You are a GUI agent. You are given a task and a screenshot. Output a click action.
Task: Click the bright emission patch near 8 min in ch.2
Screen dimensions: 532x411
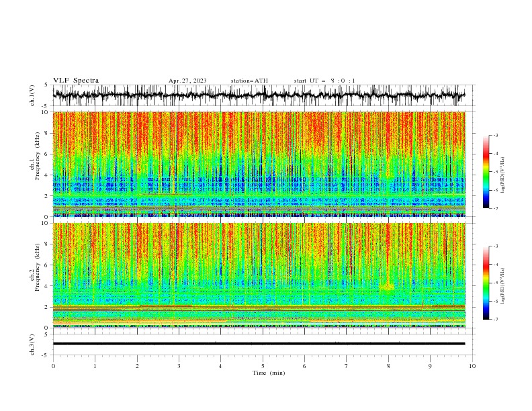tap(387, 287)
